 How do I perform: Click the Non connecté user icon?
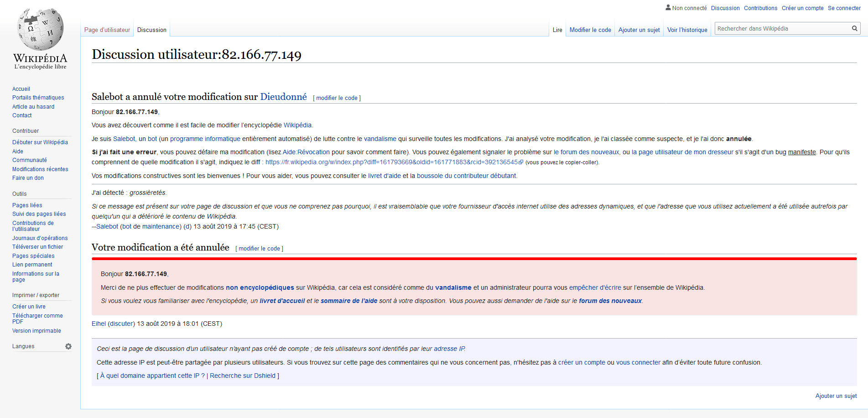click(x=668, y=8)
